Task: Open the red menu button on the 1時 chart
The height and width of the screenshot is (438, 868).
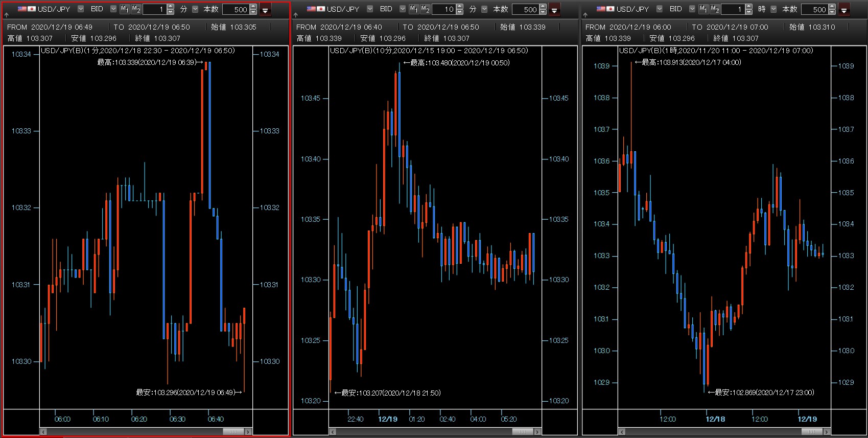Action: (x=843, y=10)
